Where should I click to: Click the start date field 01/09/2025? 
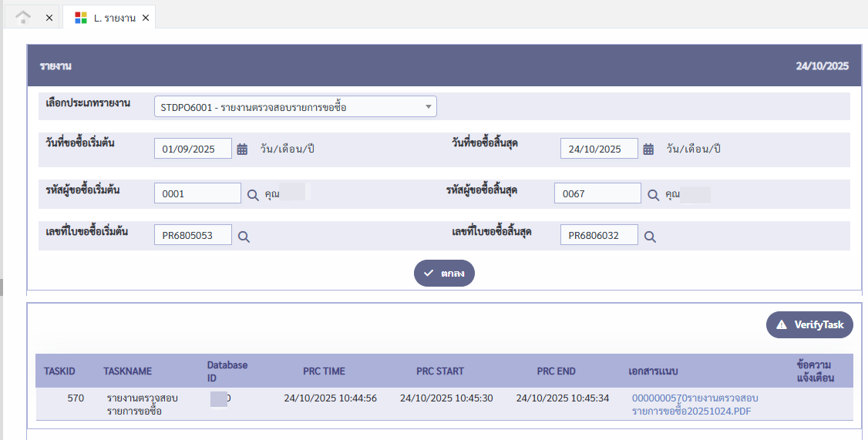(x=193, y=149)
